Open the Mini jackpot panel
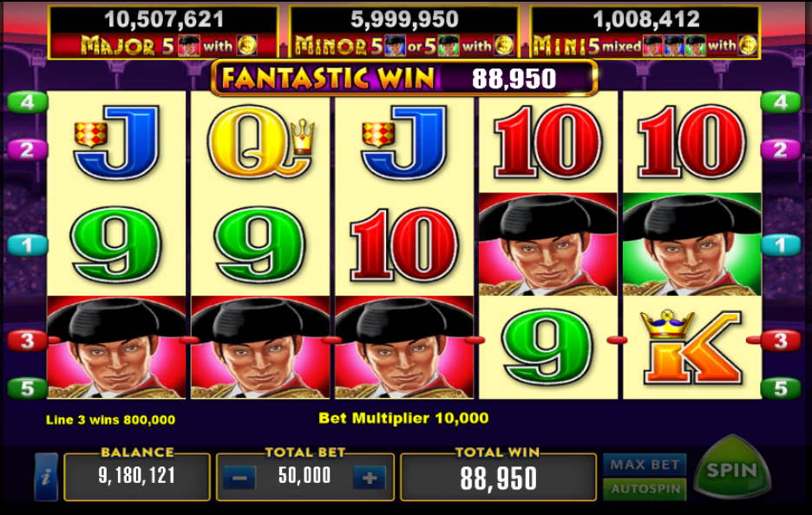 coord(645,32)
